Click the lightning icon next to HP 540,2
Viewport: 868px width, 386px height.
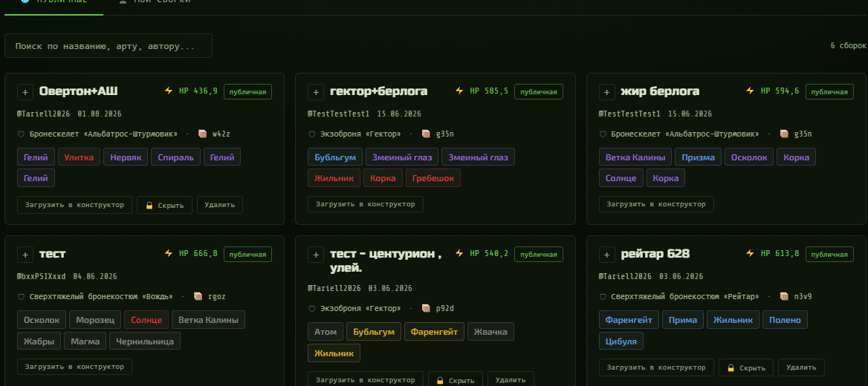(x=459, y=253)
